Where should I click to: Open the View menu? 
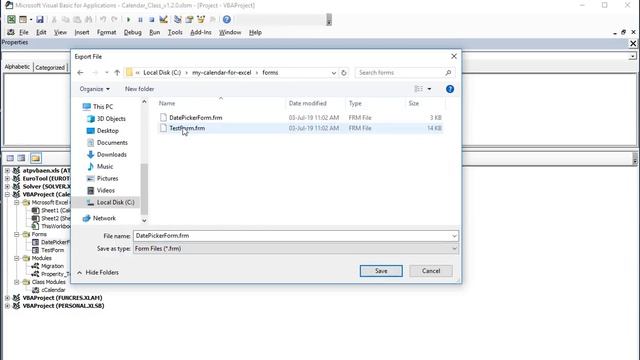pyautogui.click(x=60, y=32)
